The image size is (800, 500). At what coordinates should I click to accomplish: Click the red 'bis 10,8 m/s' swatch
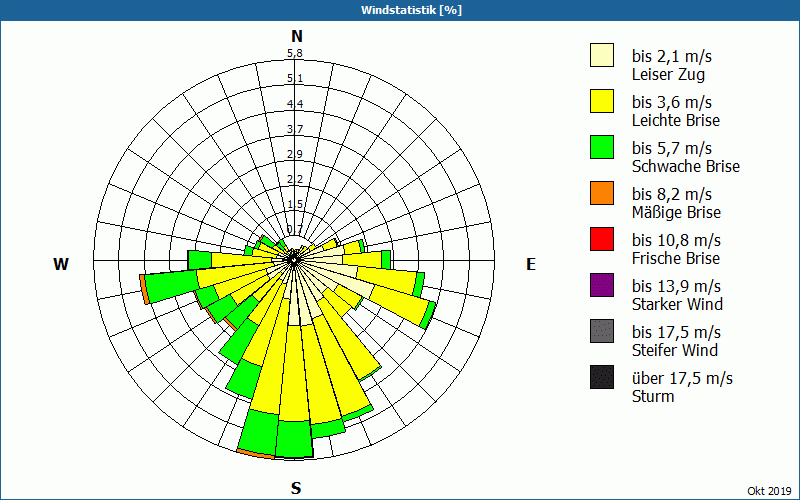(602, 239)
